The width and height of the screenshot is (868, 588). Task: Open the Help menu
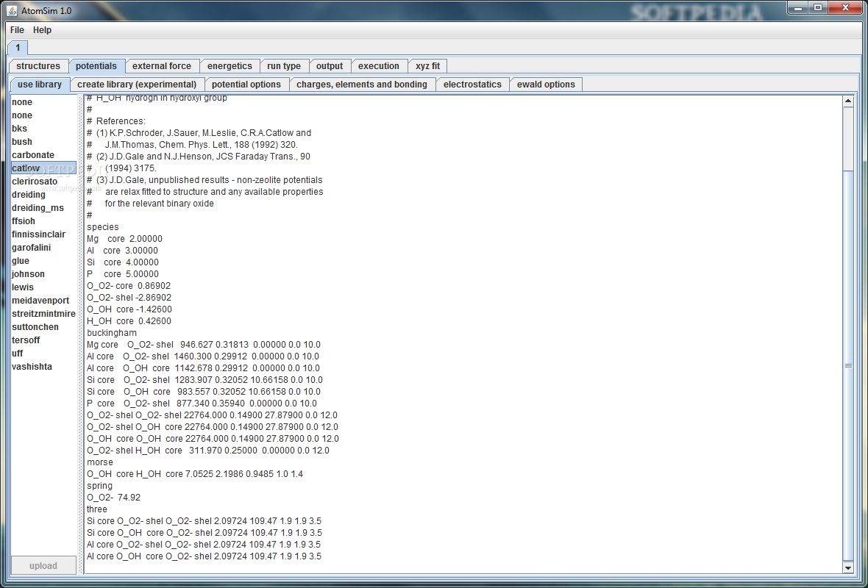[x=42, y=30]
